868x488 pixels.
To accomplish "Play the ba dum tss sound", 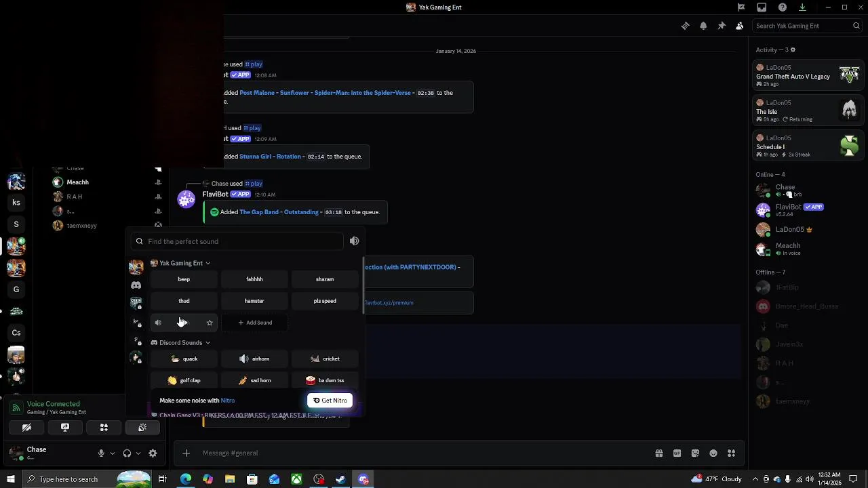I will point(325,380).
